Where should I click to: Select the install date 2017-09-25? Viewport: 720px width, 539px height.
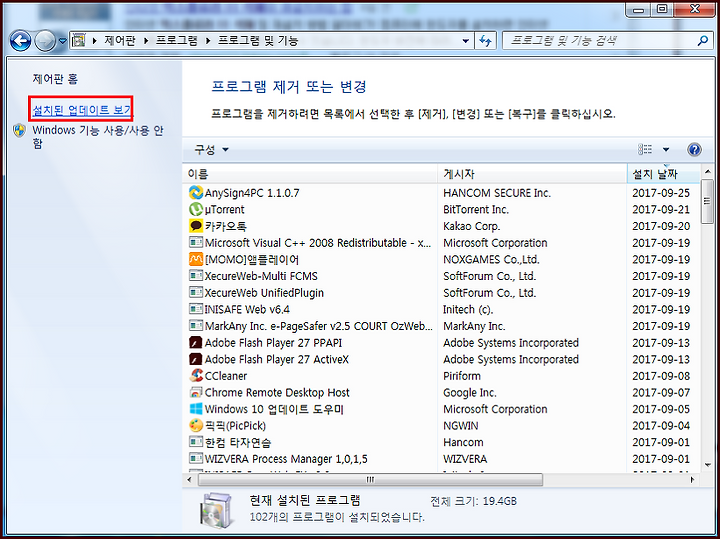661,193
